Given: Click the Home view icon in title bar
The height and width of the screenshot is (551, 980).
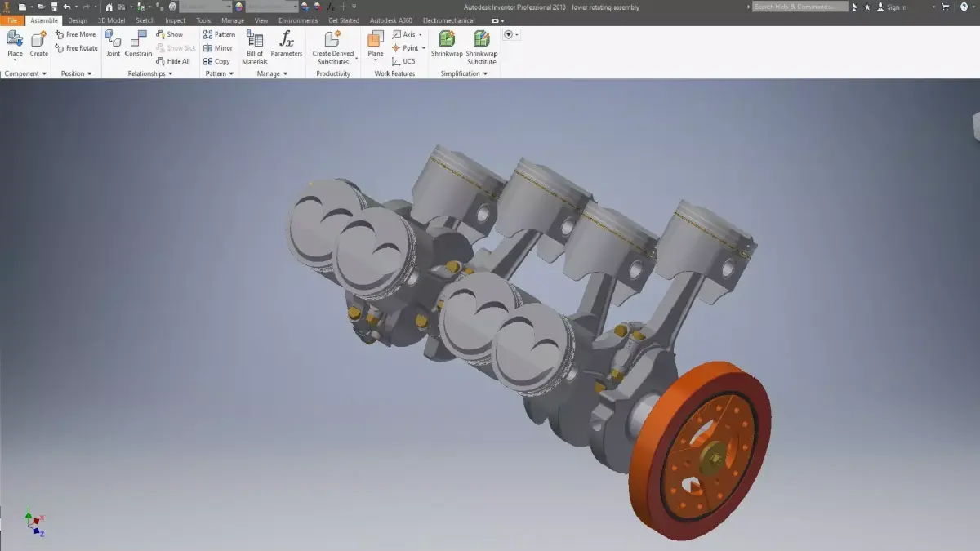Looking at the screenshot, I should coord(109,7).
